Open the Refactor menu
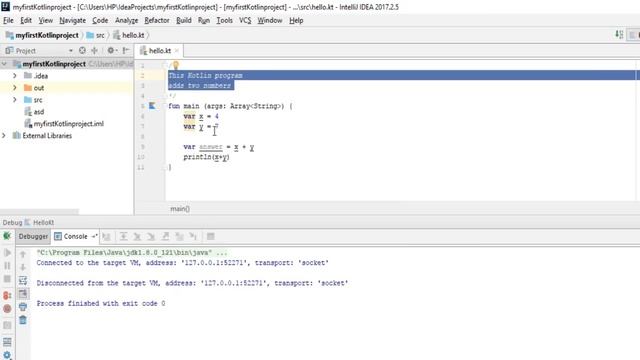 [157, 20]
